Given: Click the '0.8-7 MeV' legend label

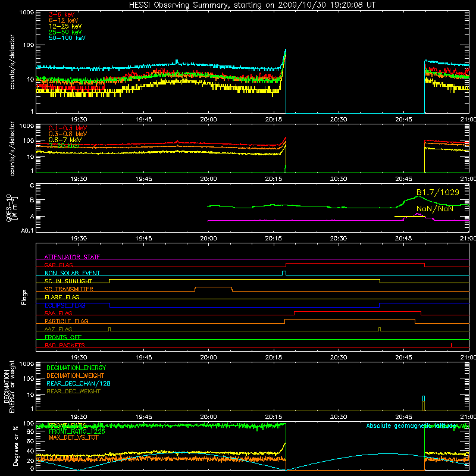Looking at the screenshot, I should coord(65,140).
